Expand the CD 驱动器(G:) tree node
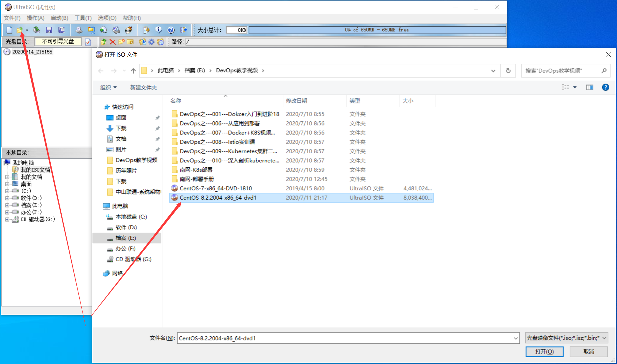Image resolution: width=617 pixels, height=364 pixels. pyautogui.click(x=7, y=219)
